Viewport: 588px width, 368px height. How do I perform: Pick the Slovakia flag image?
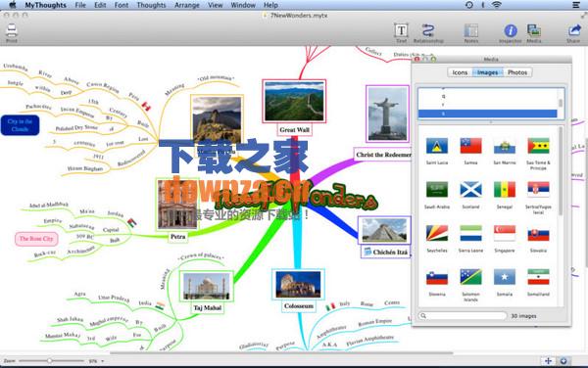538,233
